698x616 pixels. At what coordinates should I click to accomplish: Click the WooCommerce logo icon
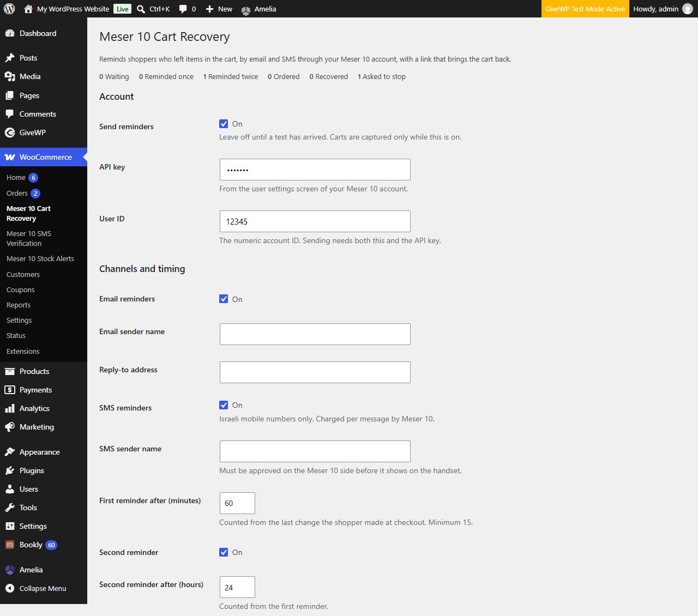pos(10,157)
